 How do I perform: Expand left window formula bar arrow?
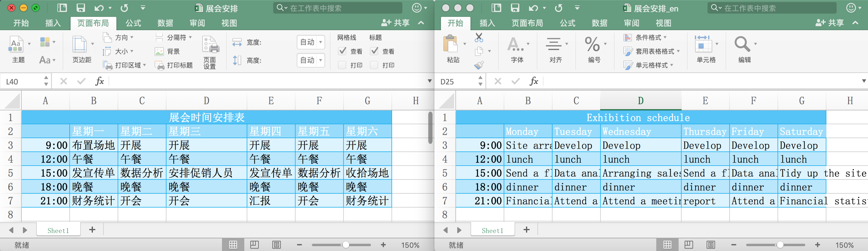coord(429,81)
